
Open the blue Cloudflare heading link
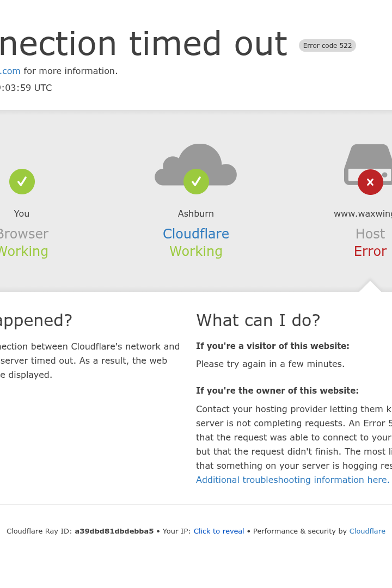196,234
